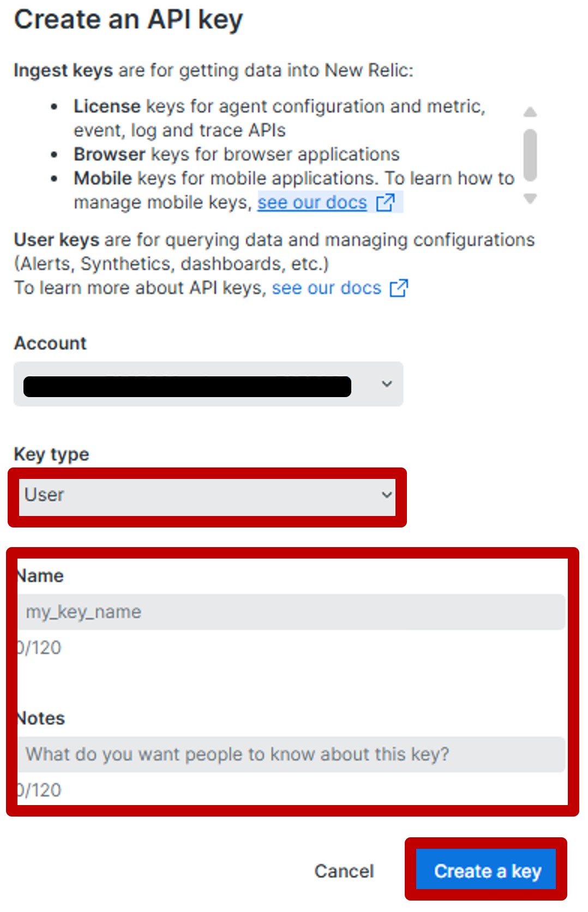Open the mobile keys "see our docs" link
The height and width of the screenshot is (912, 588).
[x=312, y=202]
